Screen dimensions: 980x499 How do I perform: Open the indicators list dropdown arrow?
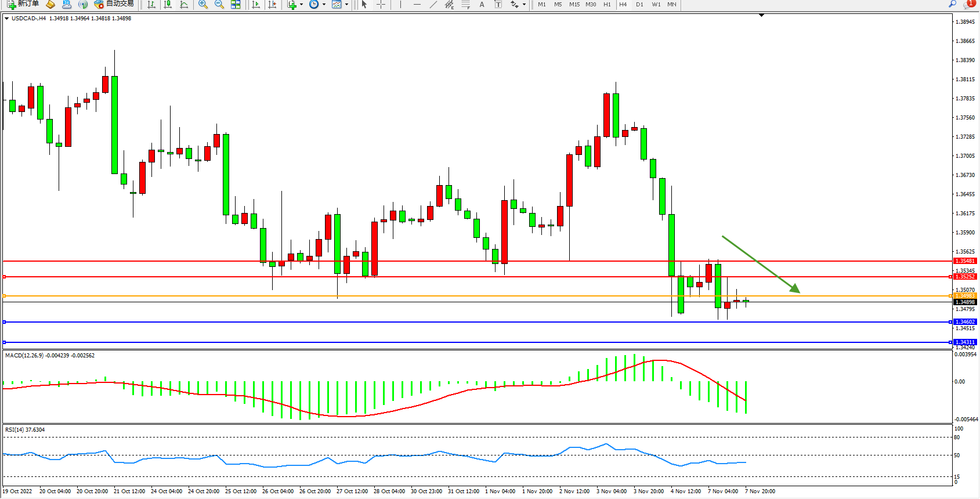pyautogui.click(x=301, y=5)
